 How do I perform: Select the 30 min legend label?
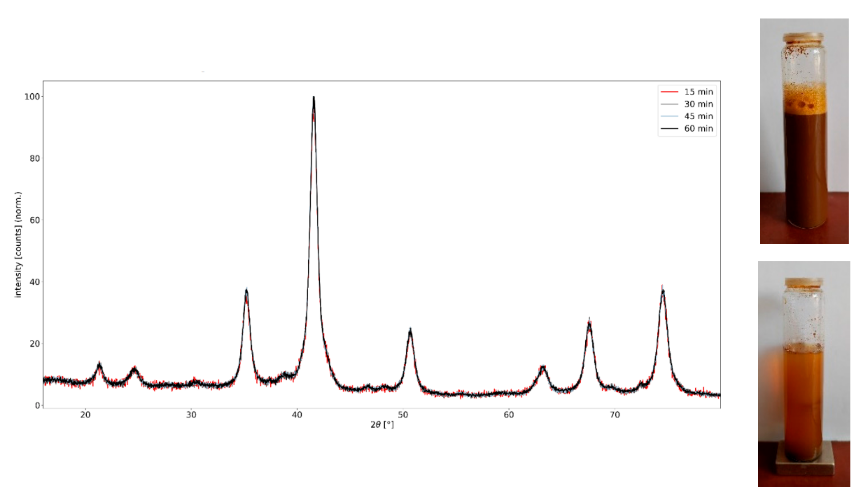coord(698,104)
